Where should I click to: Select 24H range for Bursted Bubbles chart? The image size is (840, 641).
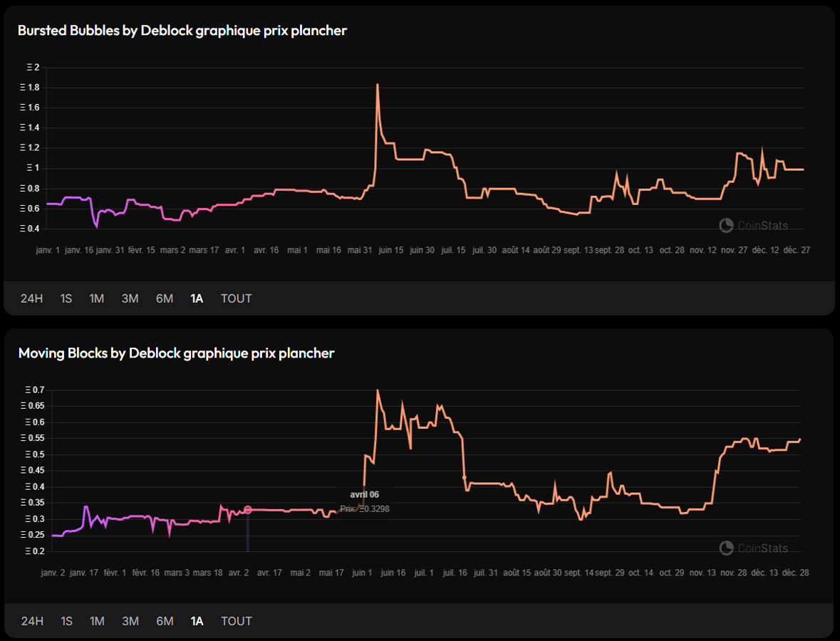pyautogui.click(x=32, y=298)
